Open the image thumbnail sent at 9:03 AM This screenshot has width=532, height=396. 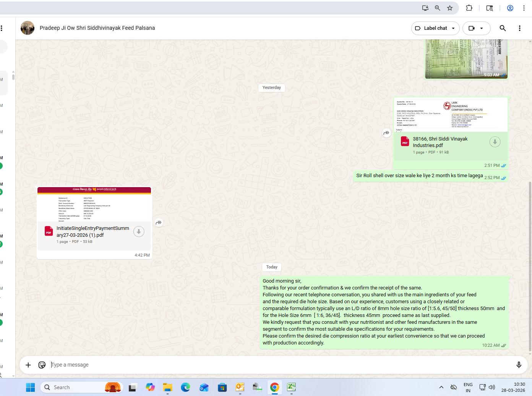pos(466,59)
